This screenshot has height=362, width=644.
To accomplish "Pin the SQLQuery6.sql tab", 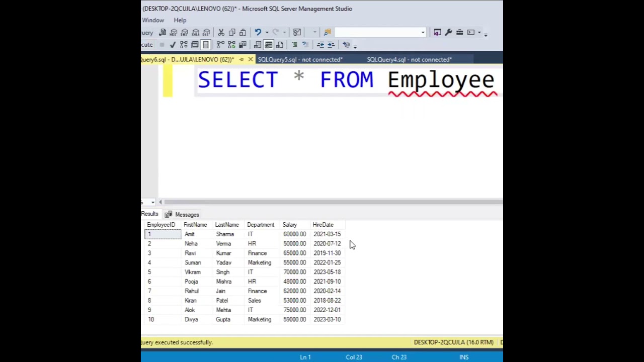I will point(242,59).
